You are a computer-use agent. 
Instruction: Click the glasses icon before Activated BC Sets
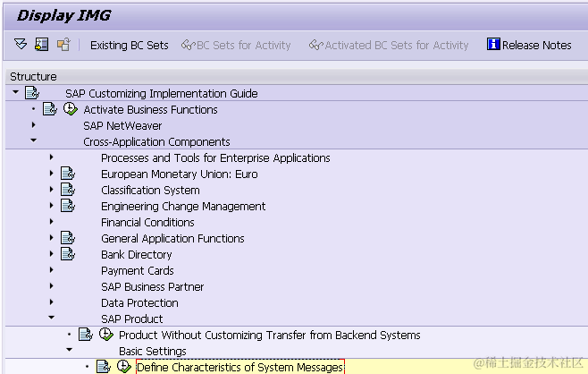[x=315, y=45]
